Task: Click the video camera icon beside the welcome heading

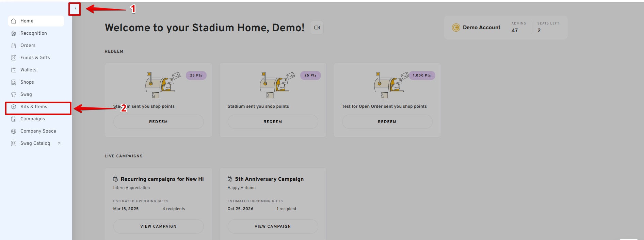Action: [317, 28]
